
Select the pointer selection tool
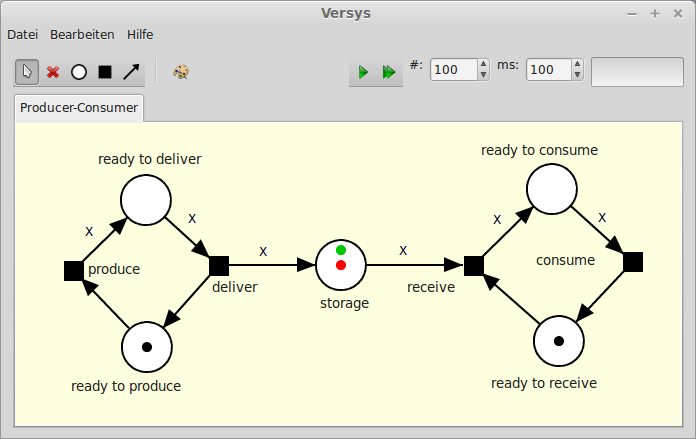[x=27, y=72]
